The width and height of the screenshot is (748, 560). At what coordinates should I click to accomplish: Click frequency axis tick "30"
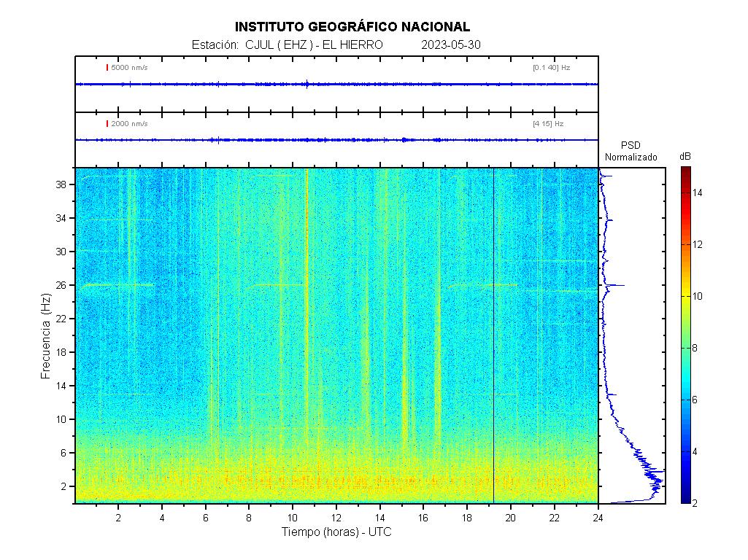coord(61,252)
